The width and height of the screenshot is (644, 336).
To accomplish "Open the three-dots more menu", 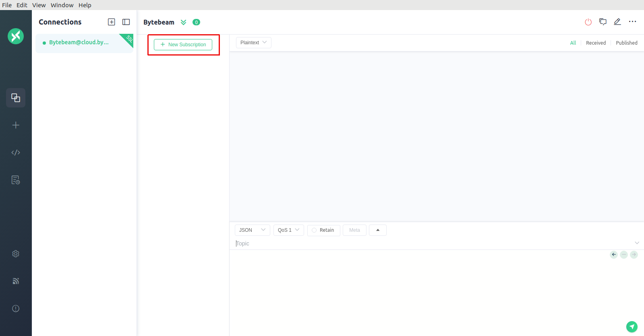I will click(x=633, y=22).
